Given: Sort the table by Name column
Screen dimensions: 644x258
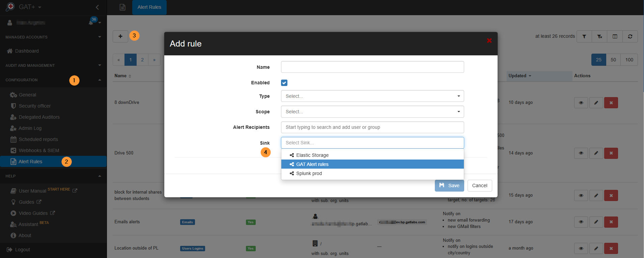Looking at the screenshot, I should point(123,76).
